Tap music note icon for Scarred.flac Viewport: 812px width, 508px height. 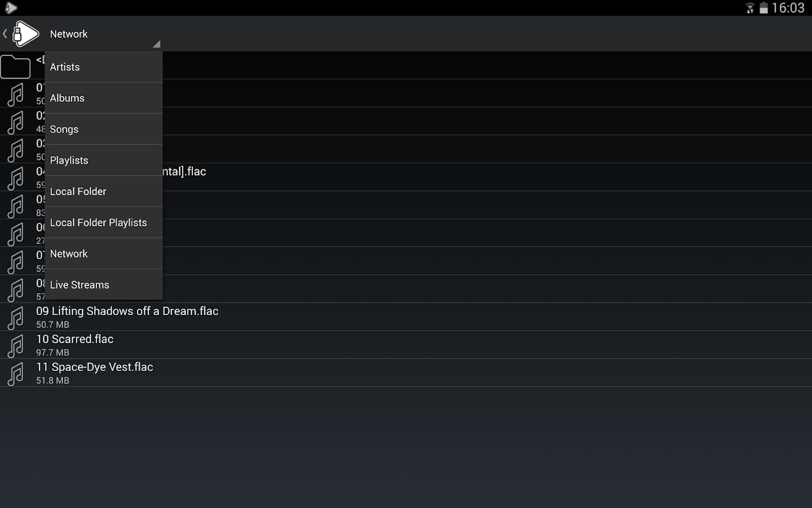(15, 345)
